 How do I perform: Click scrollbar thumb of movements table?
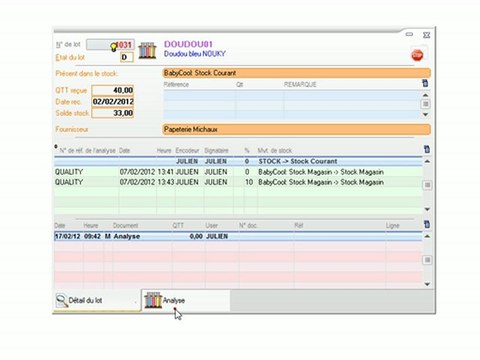[427, 260]
